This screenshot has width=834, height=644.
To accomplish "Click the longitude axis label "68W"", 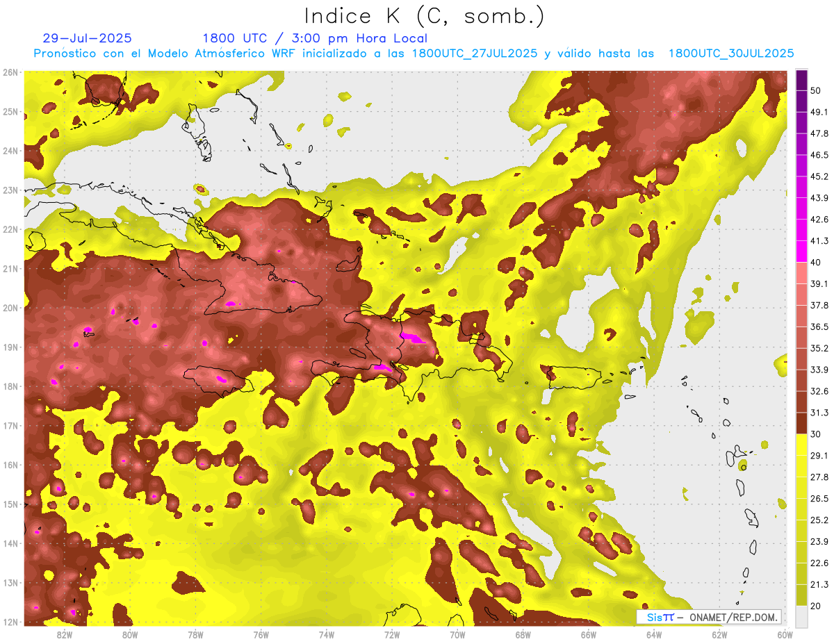I will [x=523, y=635].
